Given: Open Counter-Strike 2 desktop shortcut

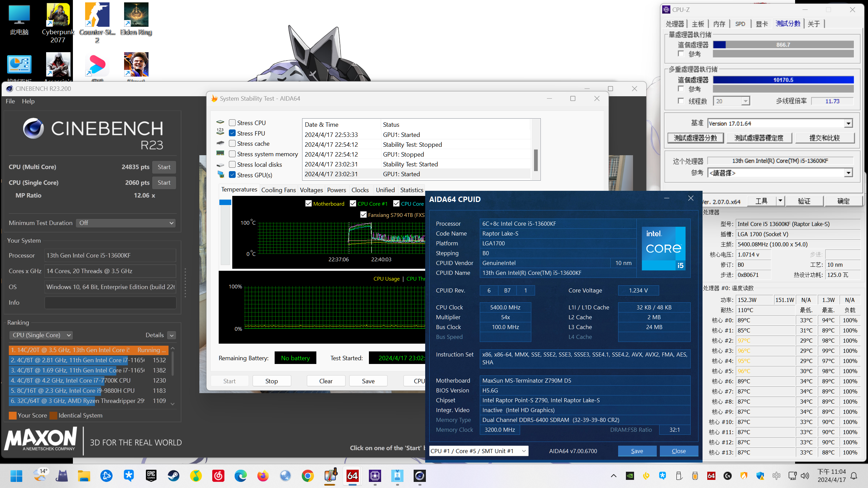Looking at the screenshot, I should (x=97, y=23).
